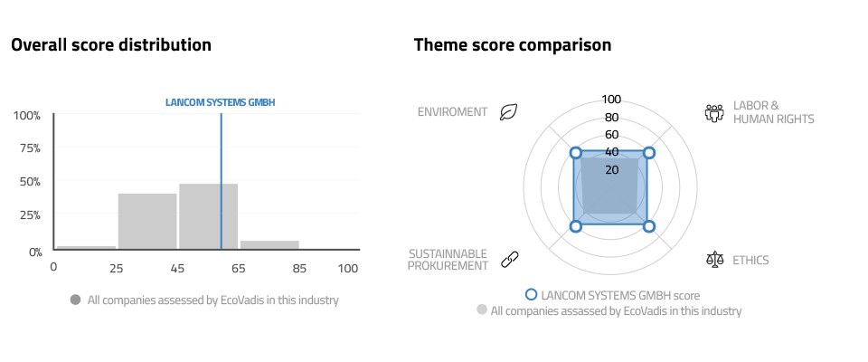This screenshot has height=362, width=868.
Task: Click the Sustainable Procurement chain link icon
Action: coord(509,259)
